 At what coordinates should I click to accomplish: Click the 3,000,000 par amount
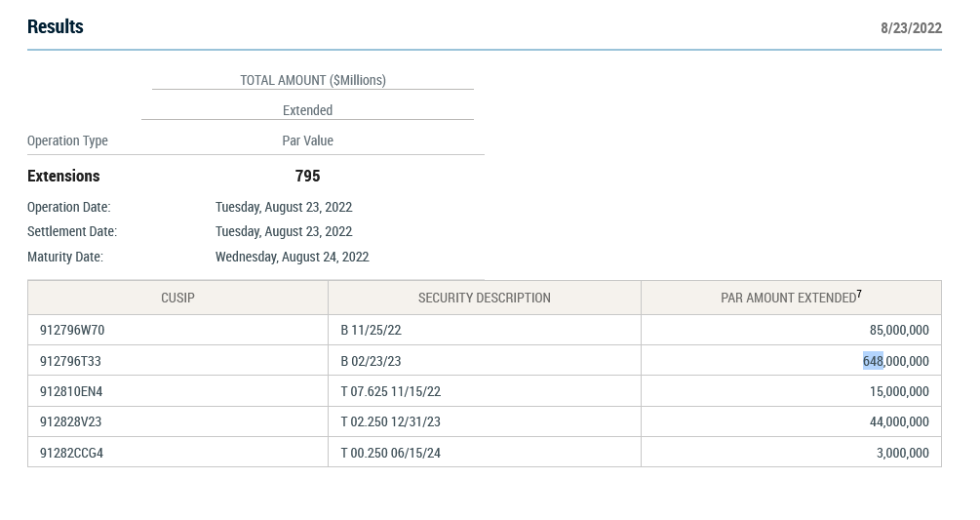point(903,453)
